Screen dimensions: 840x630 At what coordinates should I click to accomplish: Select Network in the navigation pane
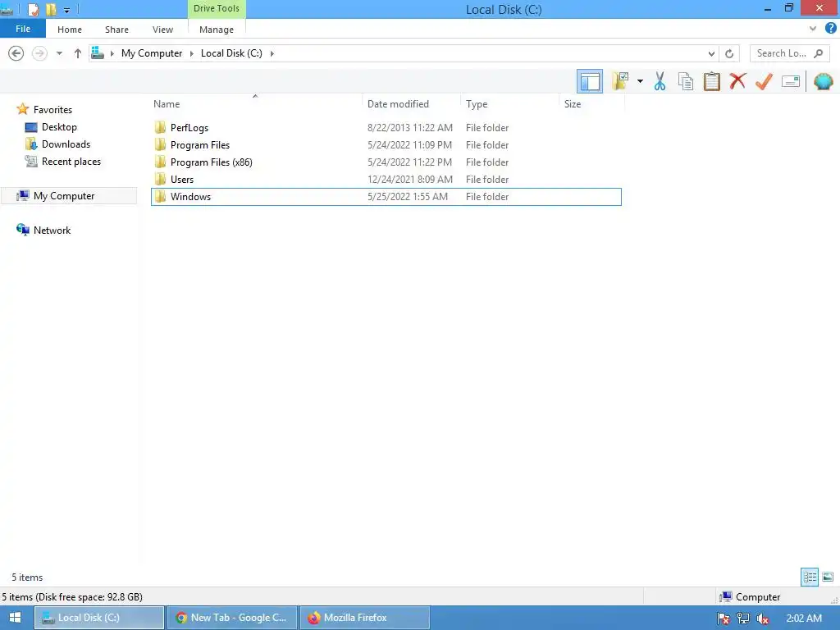pyautogui.click(x=52, y=230)
